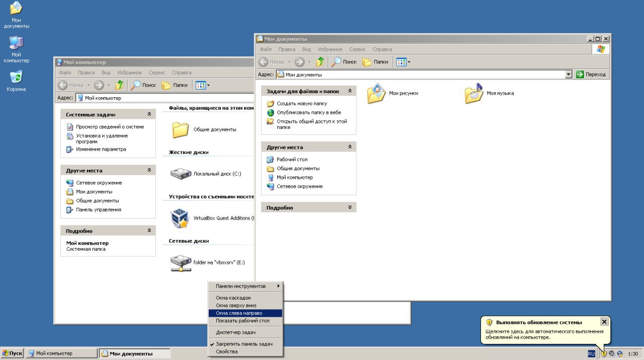The width and height of the screenshot is (644, 360).
Task: Click the Go button next to address bar
Action: point(591,75)
